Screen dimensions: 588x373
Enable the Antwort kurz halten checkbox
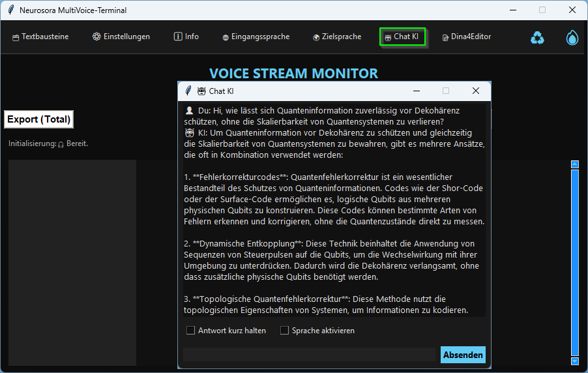coord(191,331)
